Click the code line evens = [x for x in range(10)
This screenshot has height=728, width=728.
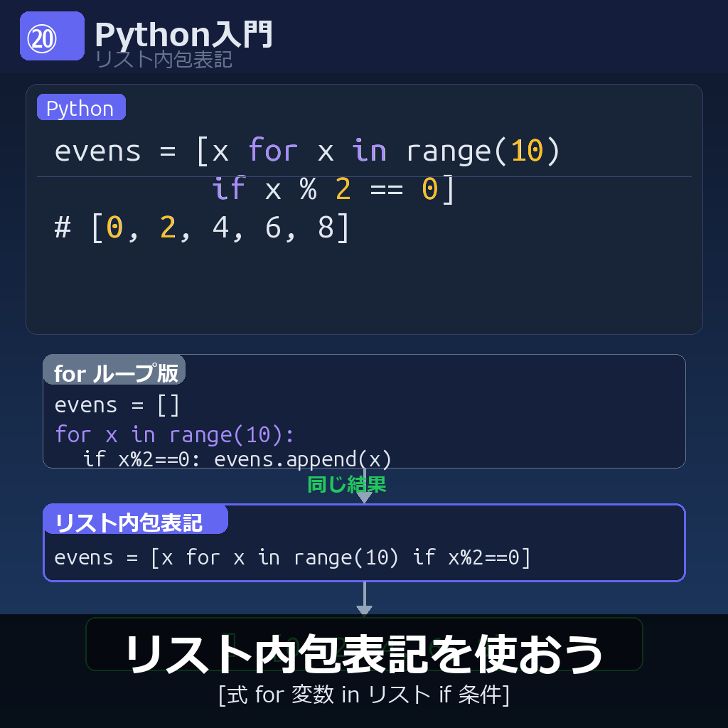tap(307, 151)
